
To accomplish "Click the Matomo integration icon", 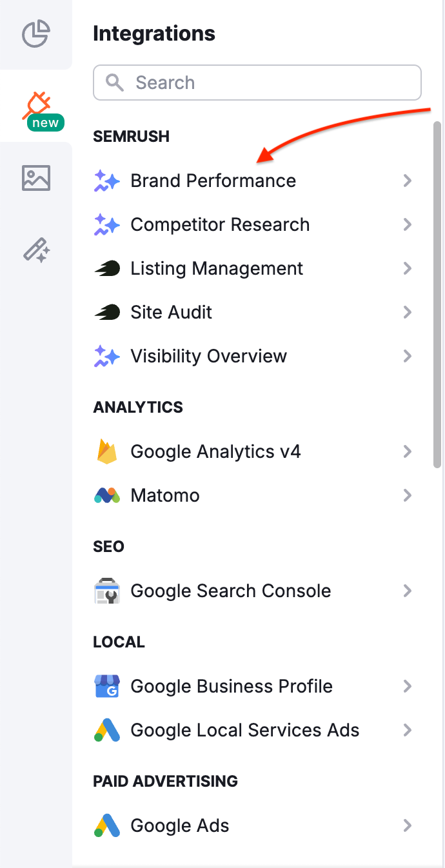I will pyautogui.click(x=106, y=495).
